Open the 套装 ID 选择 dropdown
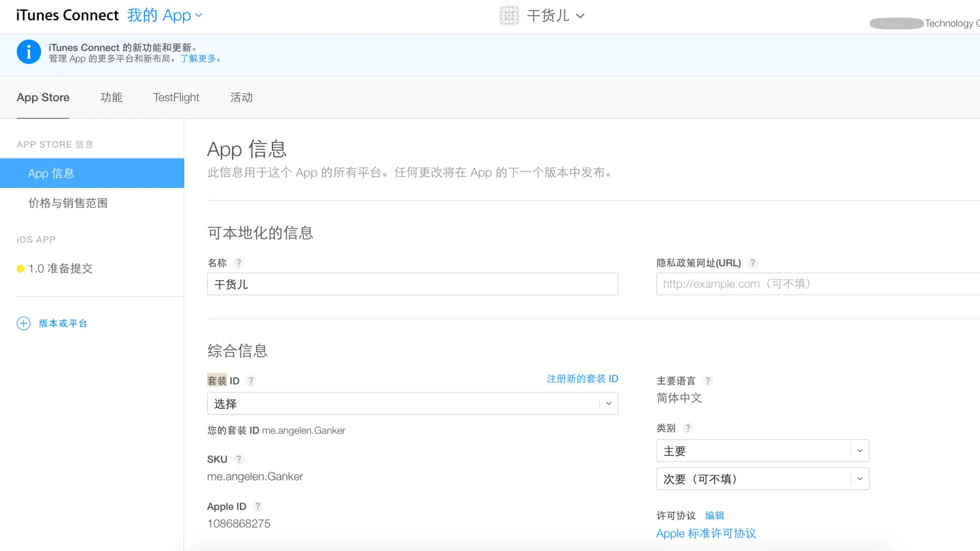 click(412, 403)
